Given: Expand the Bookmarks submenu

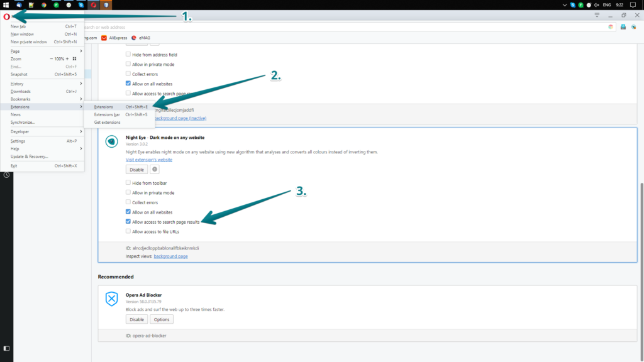Looking at the screenshot, I should pyautogui.click(x=21, y=99).
